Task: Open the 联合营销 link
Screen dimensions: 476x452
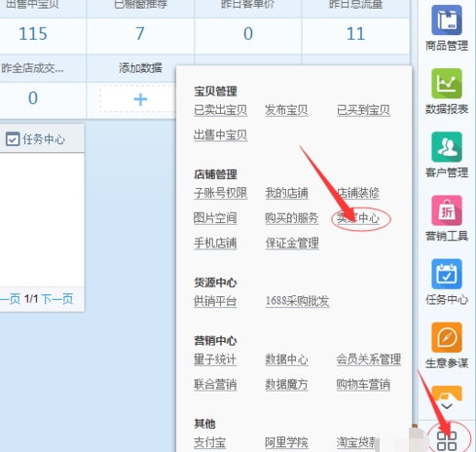Action: tap(215, 385)
